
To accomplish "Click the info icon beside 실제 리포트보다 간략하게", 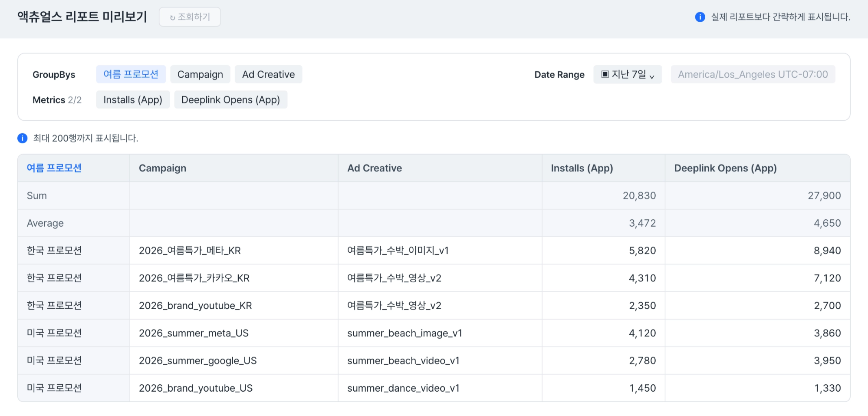I will click(700, 17).
